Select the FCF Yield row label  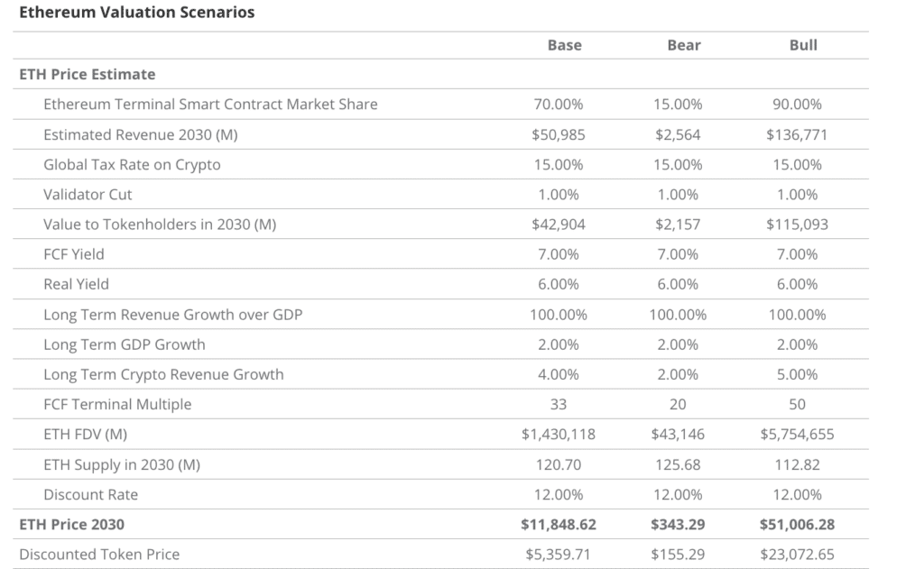click(x=74, y=254)
